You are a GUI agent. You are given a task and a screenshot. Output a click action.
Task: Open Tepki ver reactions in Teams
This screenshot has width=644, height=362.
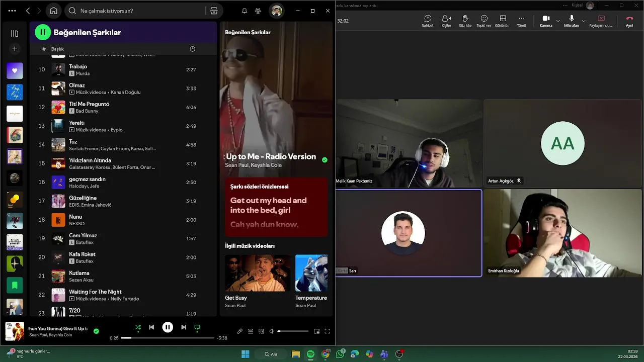[x=484, y=21]
